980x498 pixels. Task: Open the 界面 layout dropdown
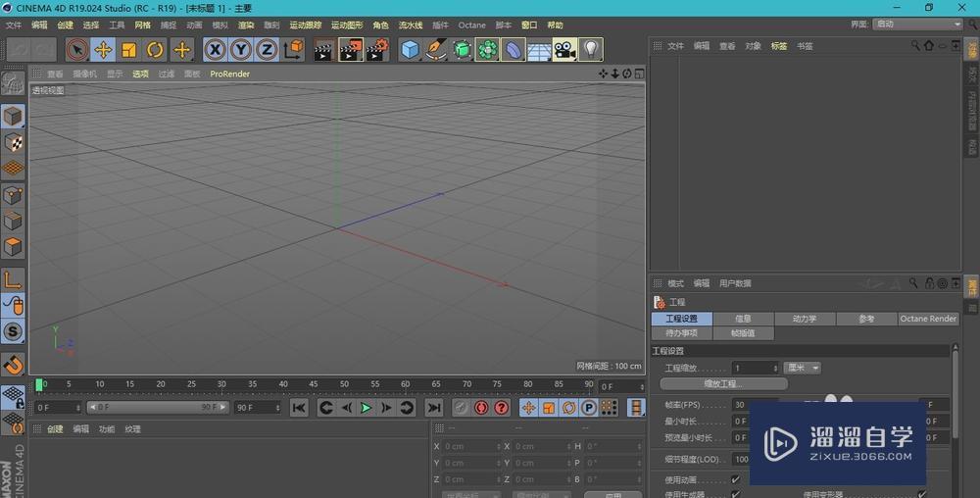[917, 24]
